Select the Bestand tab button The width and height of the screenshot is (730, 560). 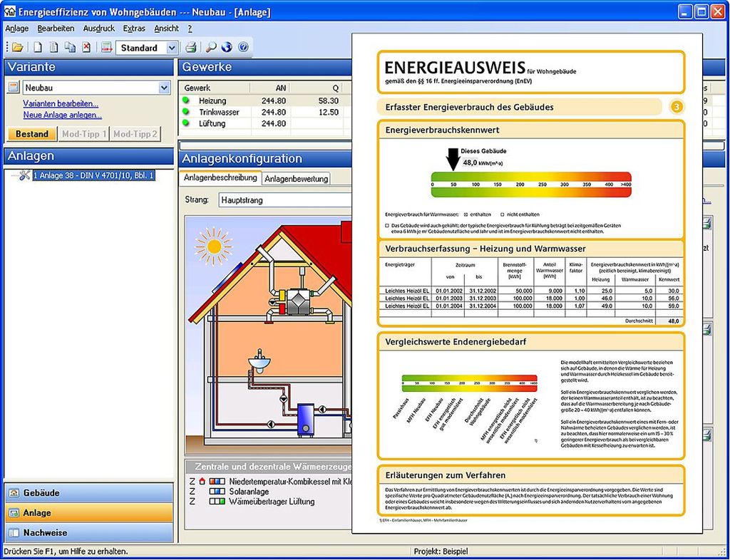point(31,134)
